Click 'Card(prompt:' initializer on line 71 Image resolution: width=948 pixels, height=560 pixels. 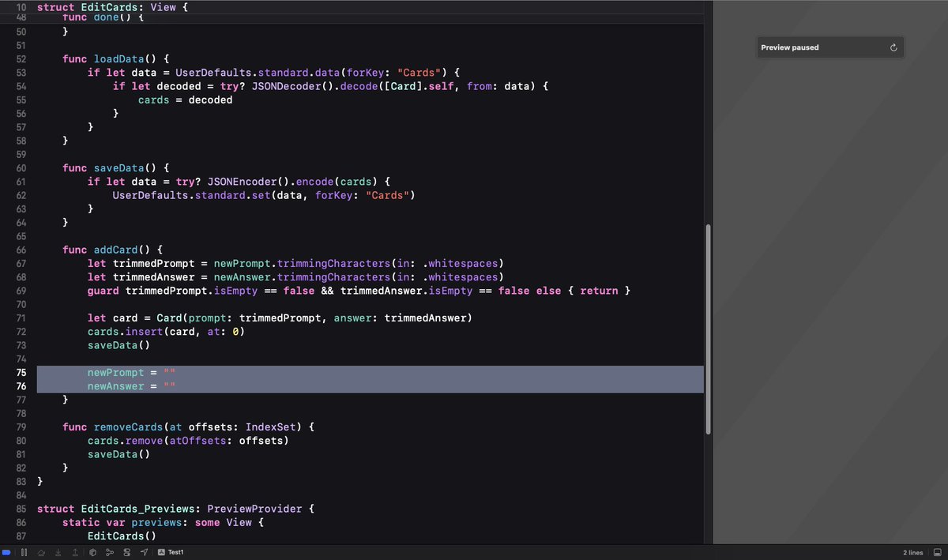[195, 318]
